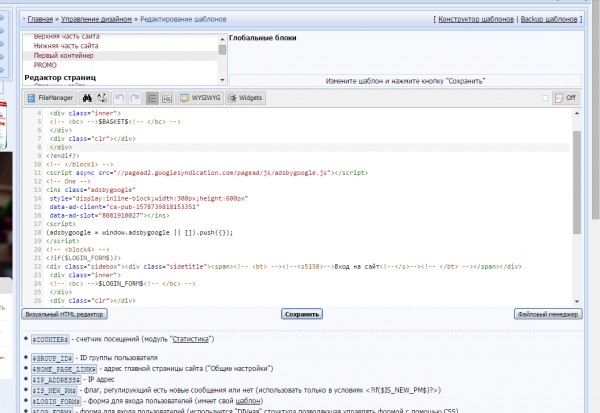Open the Widgets panel
Screen dimensions: 600x413
coord(245,98)
